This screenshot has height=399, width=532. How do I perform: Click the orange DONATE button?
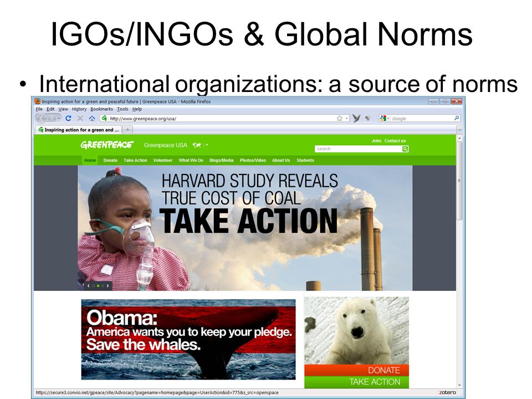click(x=356, y=370)
